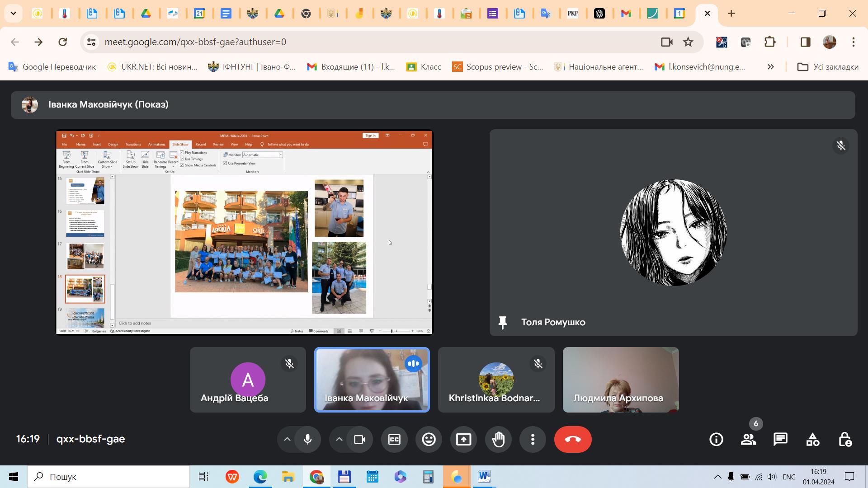The image size is (868, 488).
Task: Open more options three-dot menu
Action: tap(533, 439)
